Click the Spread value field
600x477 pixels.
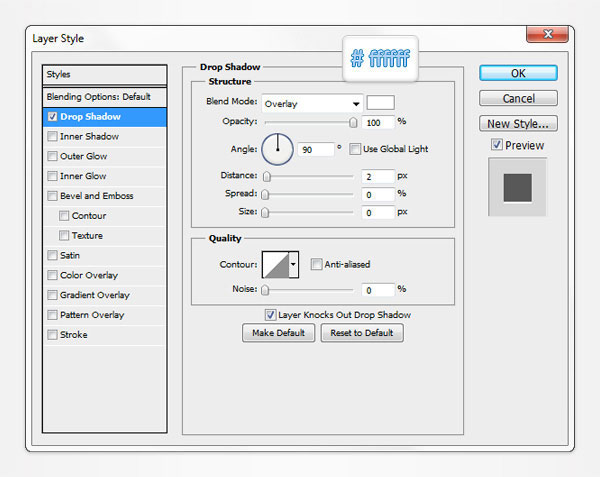click(378, 194)
